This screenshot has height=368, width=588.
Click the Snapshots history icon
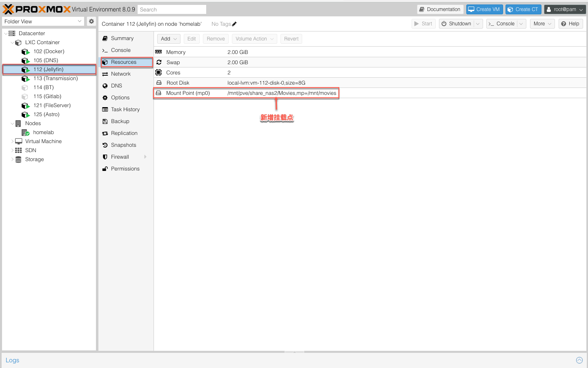tap(105, 145)
